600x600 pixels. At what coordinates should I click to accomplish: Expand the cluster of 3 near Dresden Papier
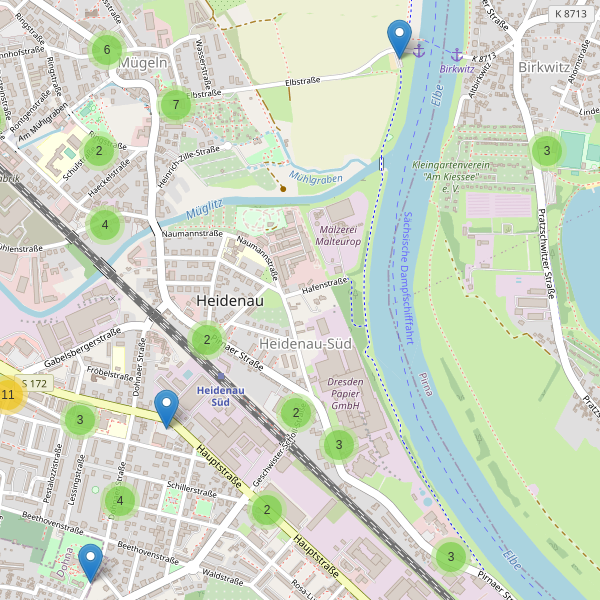click(x=339, y=445)
